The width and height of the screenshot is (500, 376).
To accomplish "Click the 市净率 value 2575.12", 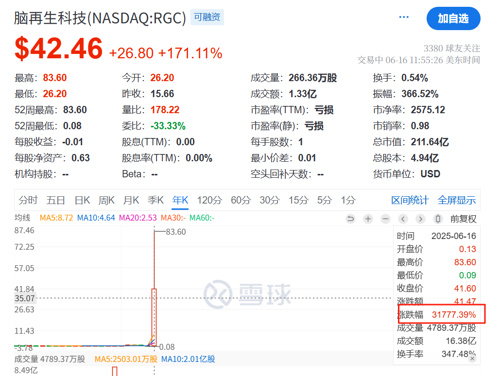I will click(428, 110).
